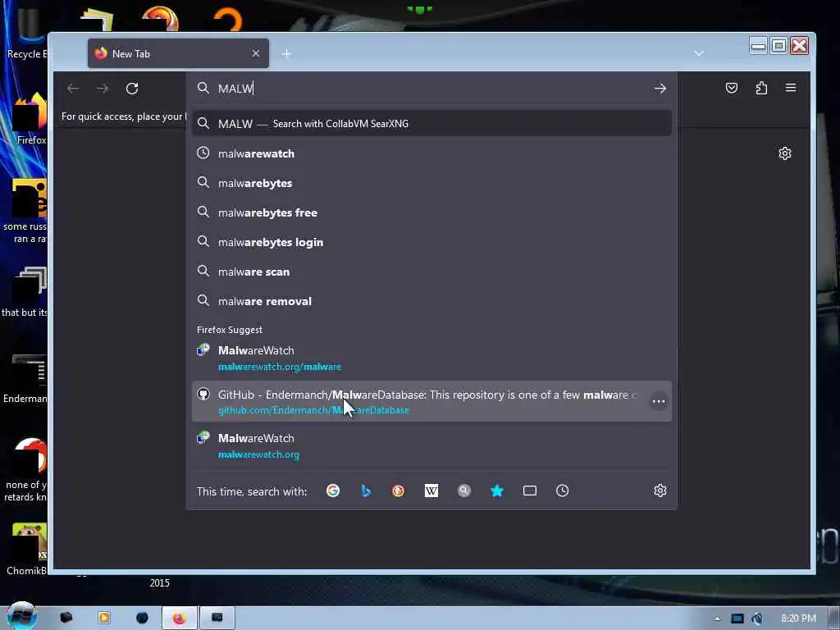Expand the list all tabs chevron
This screenshot has width=840, height=630.
[699, 53]
